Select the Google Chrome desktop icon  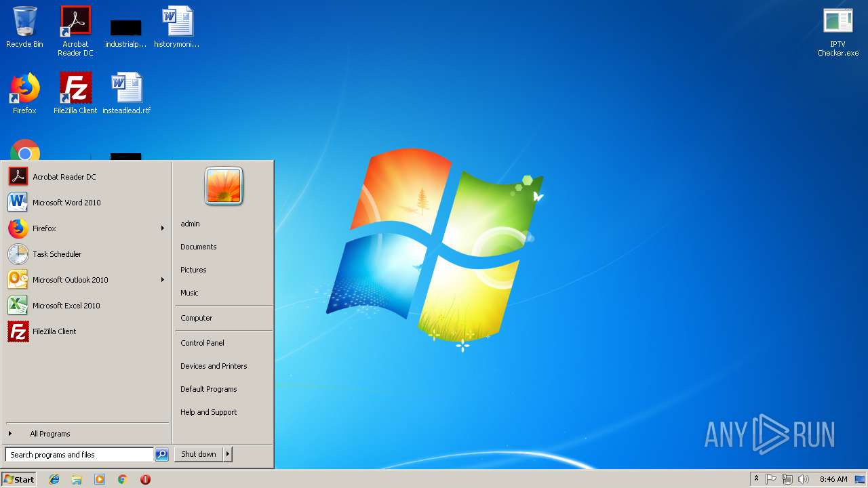(x=25, y=150)
